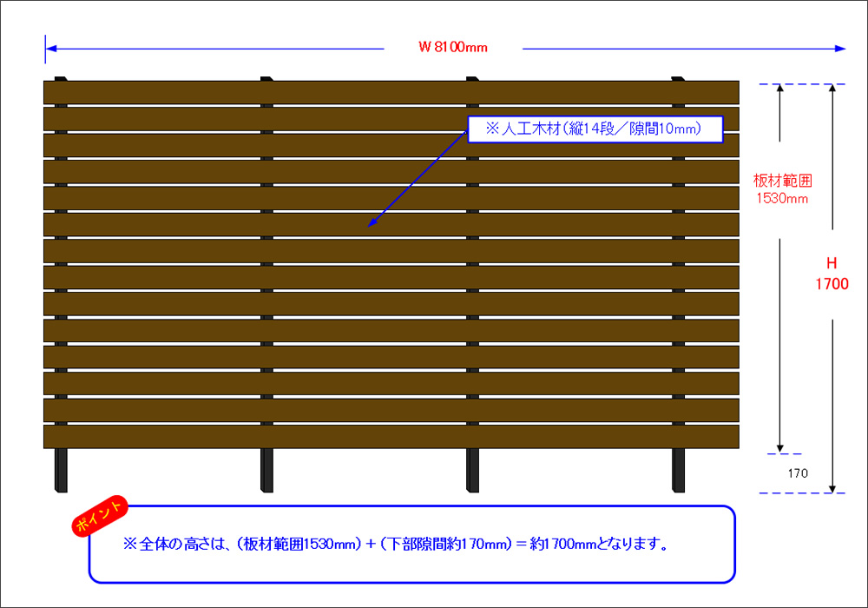Click the 170 bottom gap label
868x608 pixels.
(799, 473)
